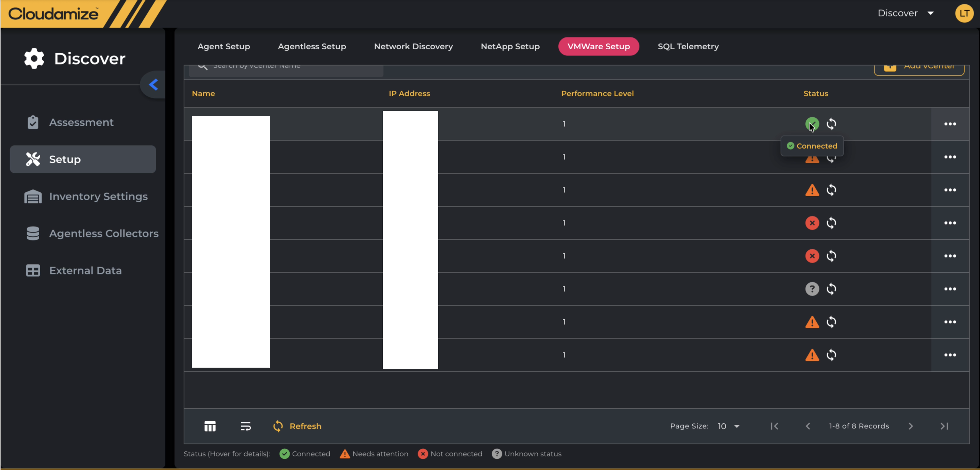Sort by Performance Level column header
The height and width of the screenshot is (470, 980).
(x=597, y=94)
